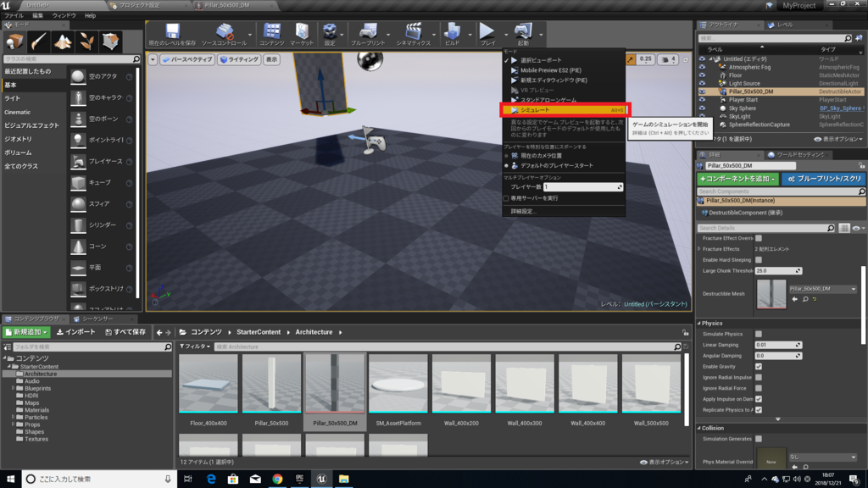
Task: Select Cone icon in basic shapes list
Action: (78, 247)
